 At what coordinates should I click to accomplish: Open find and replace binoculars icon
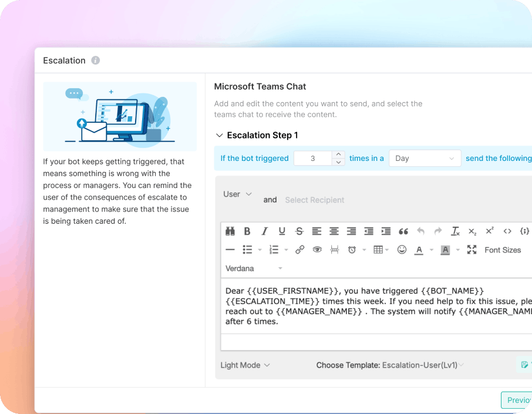[x=230, y=231]
